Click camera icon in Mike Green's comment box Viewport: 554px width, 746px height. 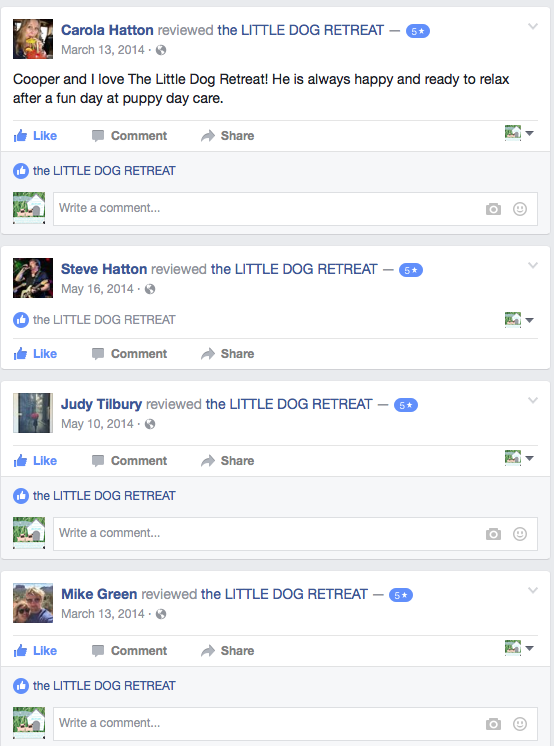(493, 724)
